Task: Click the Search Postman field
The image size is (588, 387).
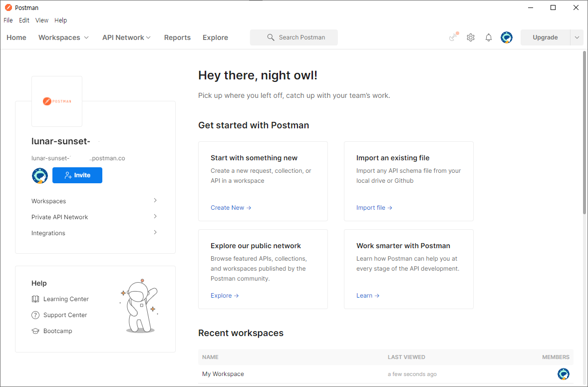Action: (294, 37)
